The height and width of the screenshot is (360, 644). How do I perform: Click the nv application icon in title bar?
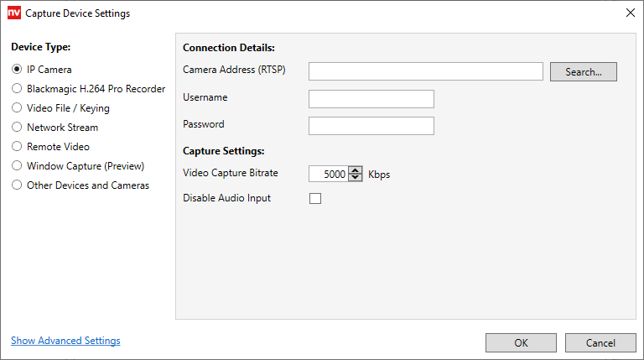13,13
